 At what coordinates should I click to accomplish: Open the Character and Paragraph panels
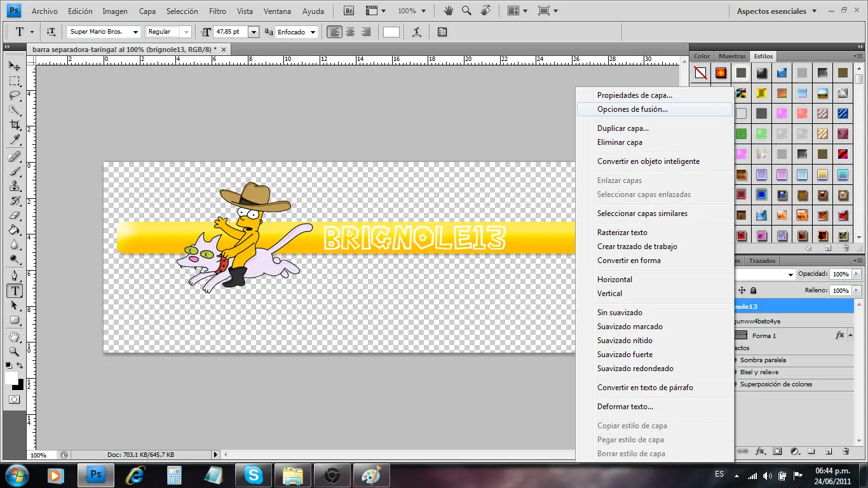pos(442,32)
